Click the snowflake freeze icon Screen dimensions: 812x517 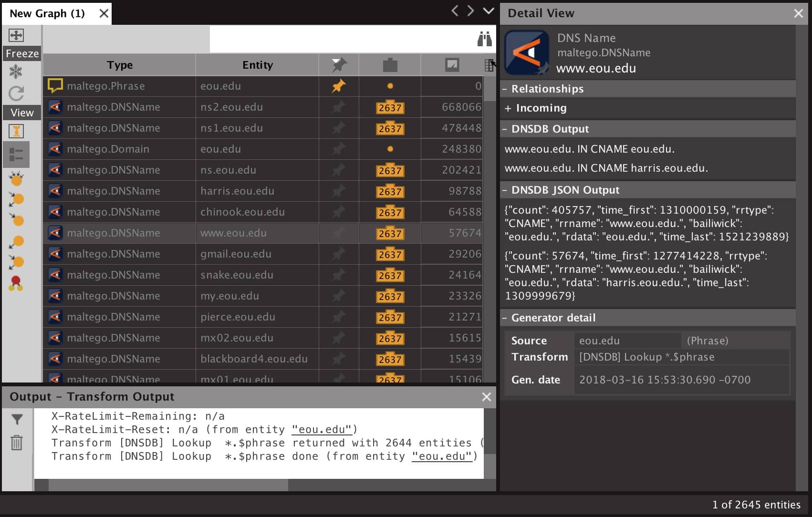[16, 72]
